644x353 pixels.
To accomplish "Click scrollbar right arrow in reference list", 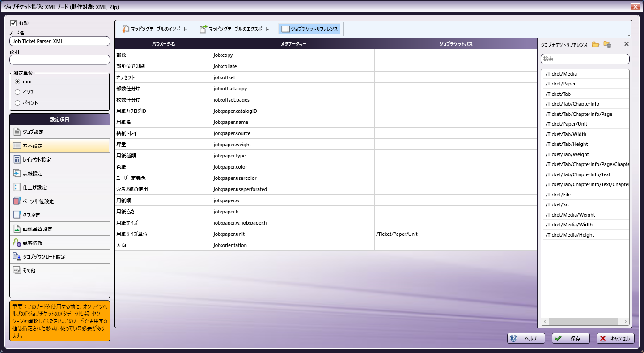I will coord(625,322).
